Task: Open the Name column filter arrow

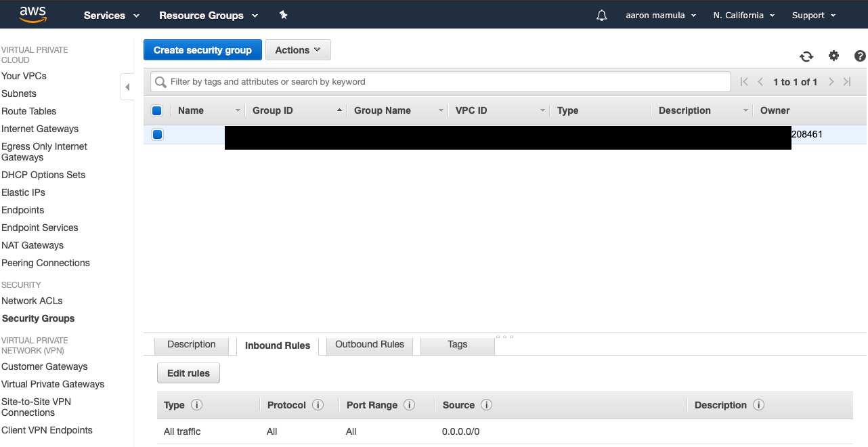Action: (x=238, y=110)
